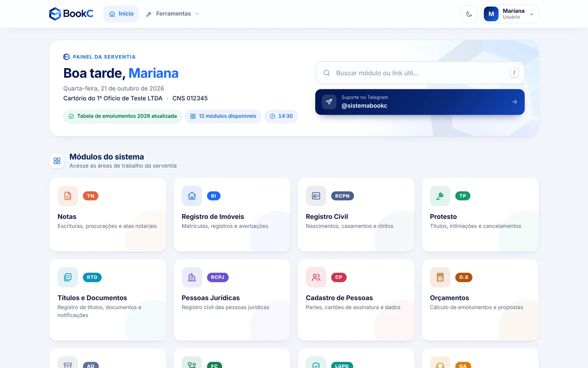Open Suporte no Telegram link
Viewport: 588px width, 368px height.
(420, 102)
